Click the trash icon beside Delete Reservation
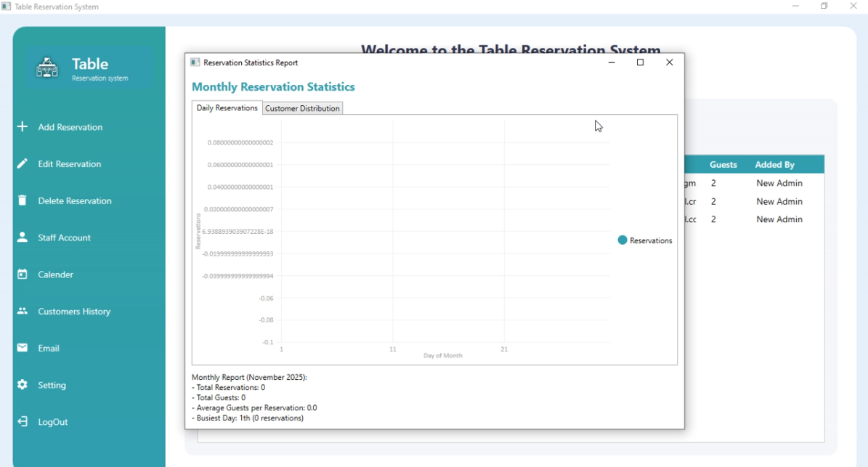 (22, 200)
